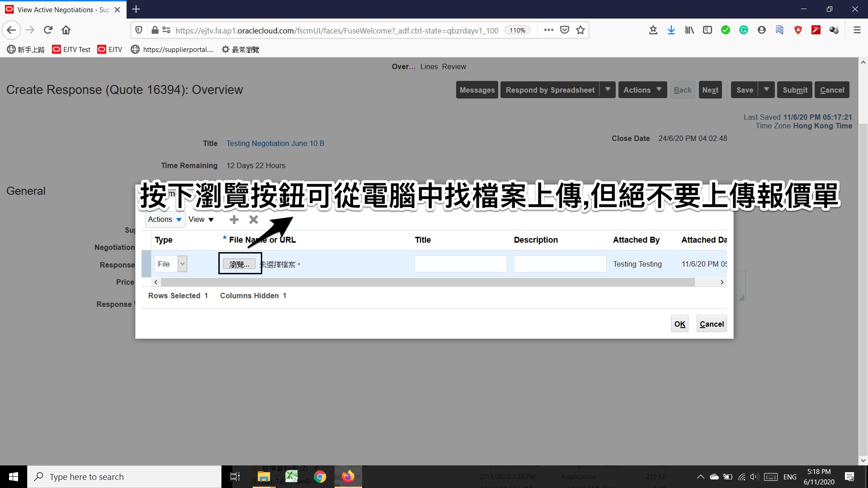Expand Respond by Spreadsheet dropdown arrow
Viewport: 868px width, 488px height.
pos(608,90)
